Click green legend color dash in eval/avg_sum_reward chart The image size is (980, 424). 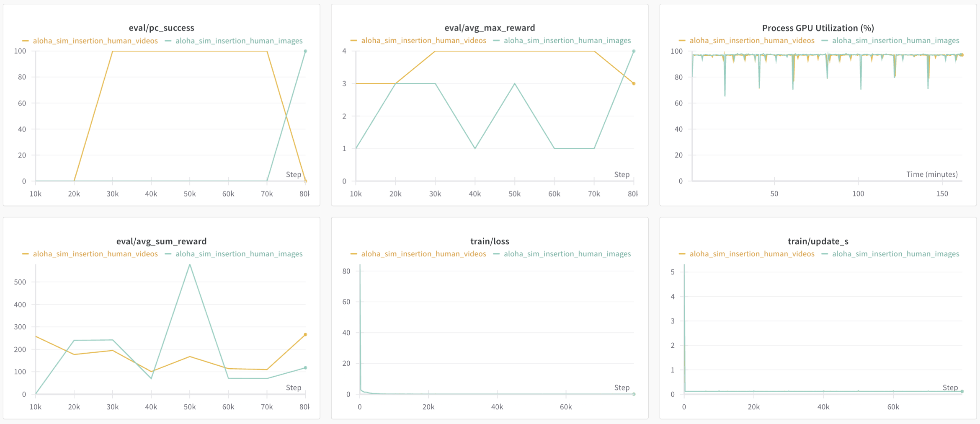point(168,254)
